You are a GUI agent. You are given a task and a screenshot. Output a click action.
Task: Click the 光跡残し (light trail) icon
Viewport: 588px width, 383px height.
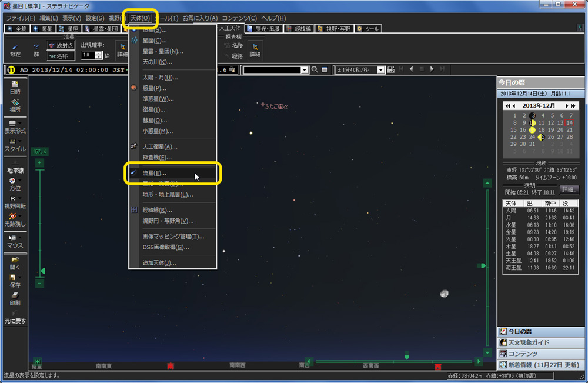click(x=14, y=217)
